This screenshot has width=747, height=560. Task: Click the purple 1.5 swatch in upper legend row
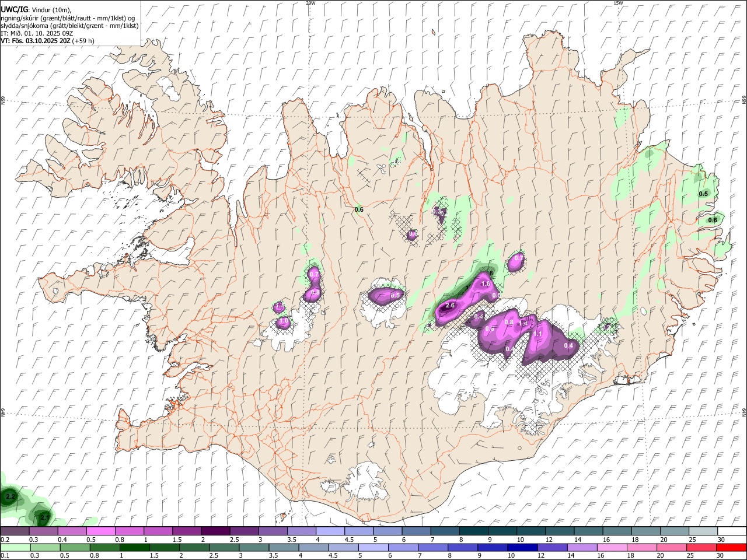(x=187, y=531)
